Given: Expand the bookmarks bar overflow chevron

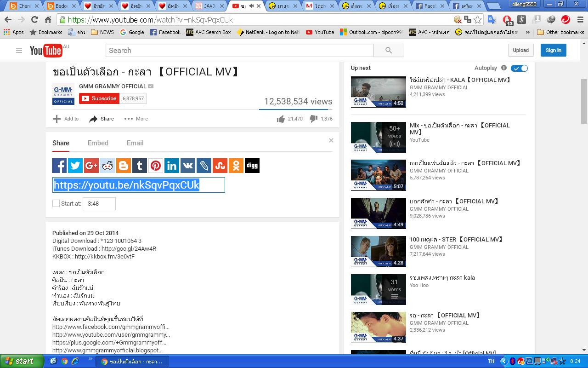Looking at the screenshot, I should pyautogui.click(x=527, y=32).
